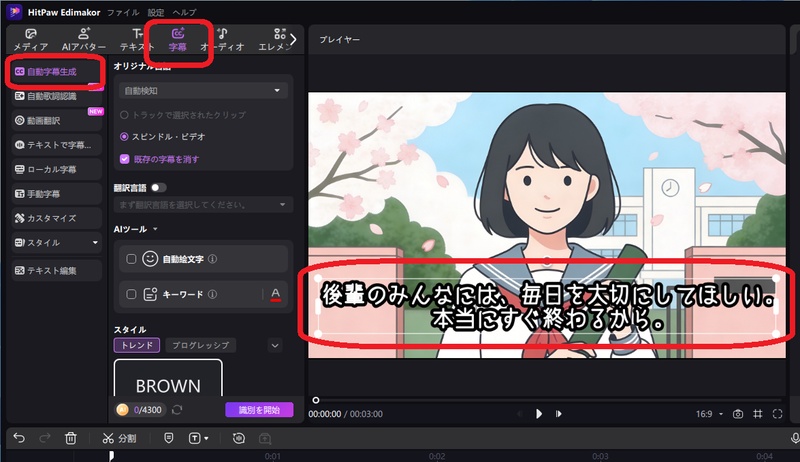This screenshot has height=462, width=800.
Task: Toggle the preview grid overlay
Action: click(x=758, y=414)
